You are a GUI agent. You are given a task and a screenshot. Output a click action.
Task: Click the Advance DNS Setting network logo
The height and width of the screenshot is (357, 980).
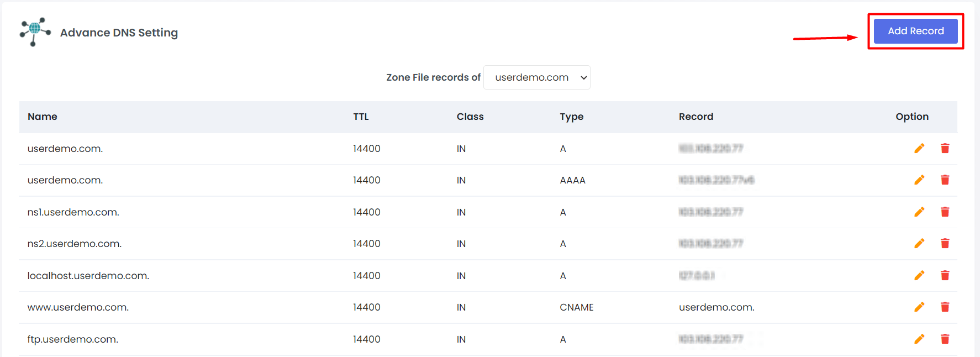35,32
